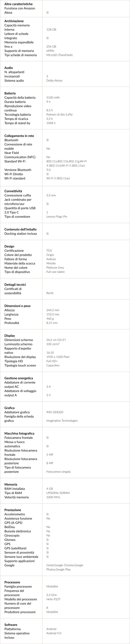Click the Dolby Atmos audio value

coord(54,81)
